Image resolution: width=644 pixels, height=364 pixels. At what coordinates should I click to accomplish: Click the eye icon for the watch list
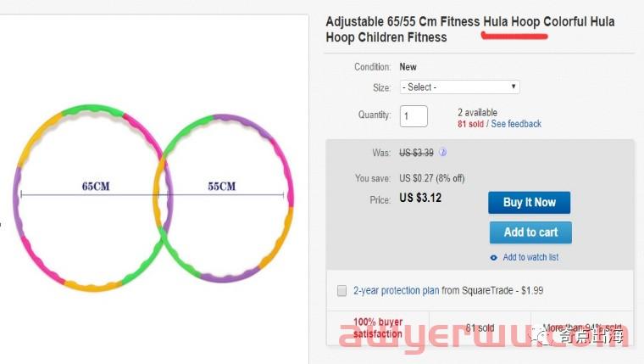click(494, 257)
